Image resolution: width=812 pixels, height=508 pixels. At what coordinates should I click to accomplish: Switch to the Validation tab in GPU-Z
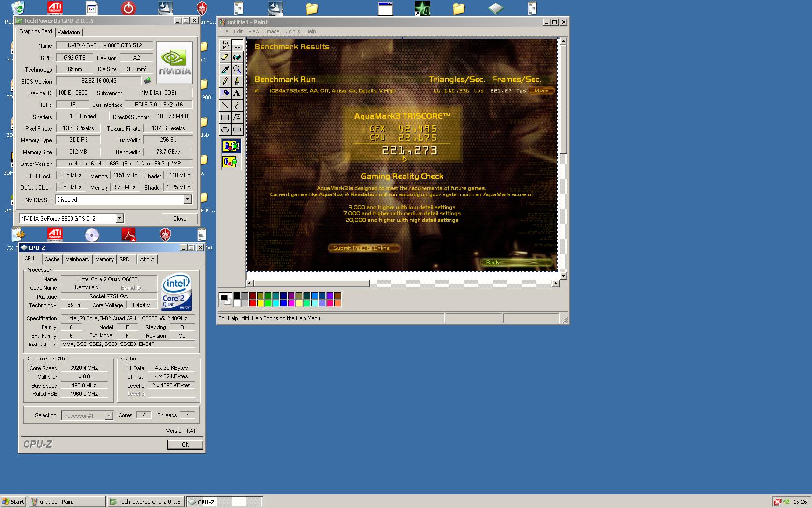pyautogui.click(x=69, y=32)
